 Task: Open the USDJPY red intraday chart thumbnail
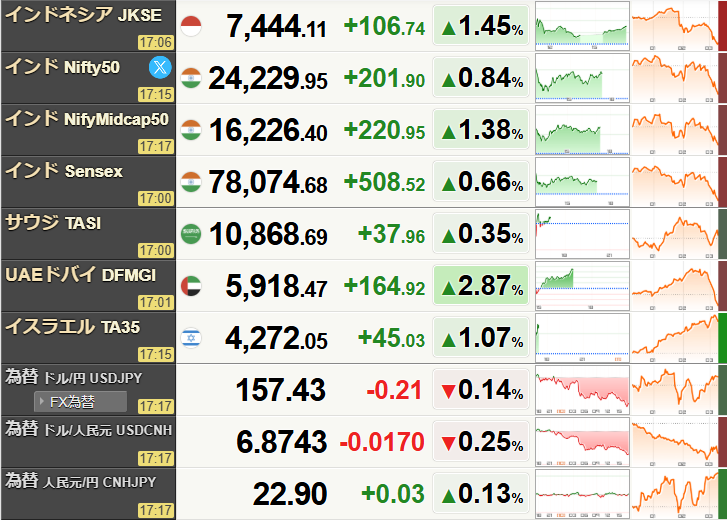[582, 390]
